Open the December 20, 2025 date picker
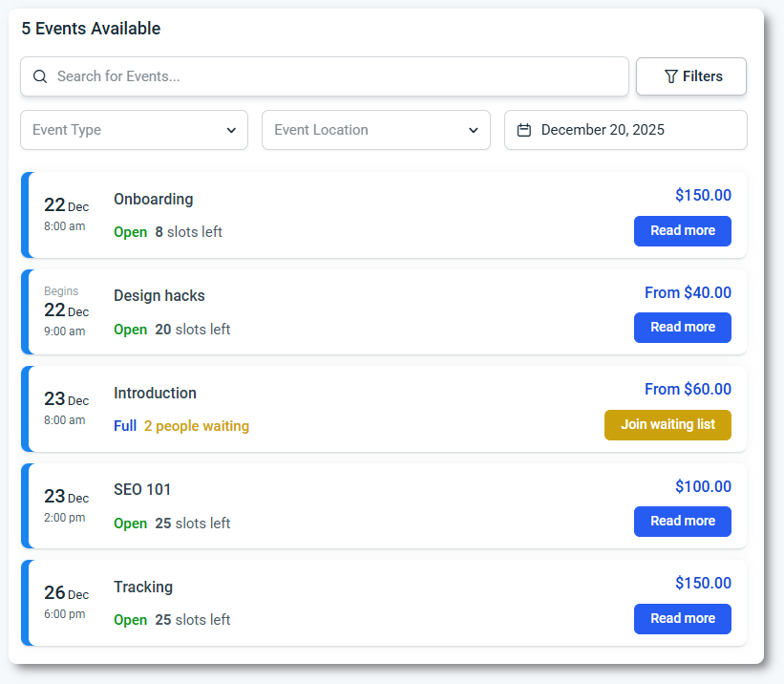Screen dimensions: 784x684 [625, 130]
